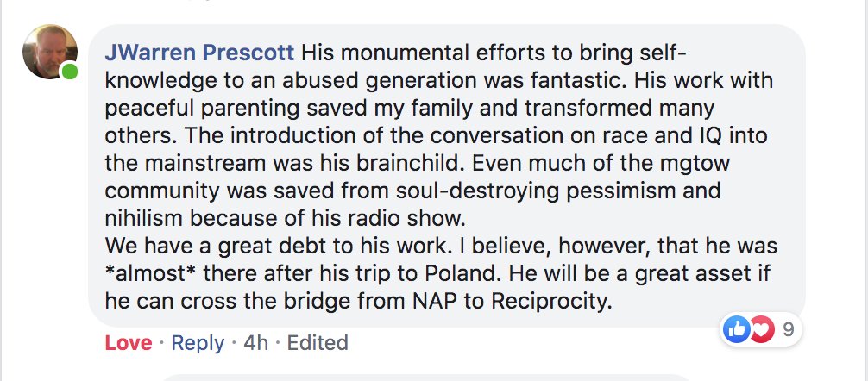Open the JWarren Prescott profile name link
The height and width of the screenshot is (381, 868).
(x=198, y=53)
